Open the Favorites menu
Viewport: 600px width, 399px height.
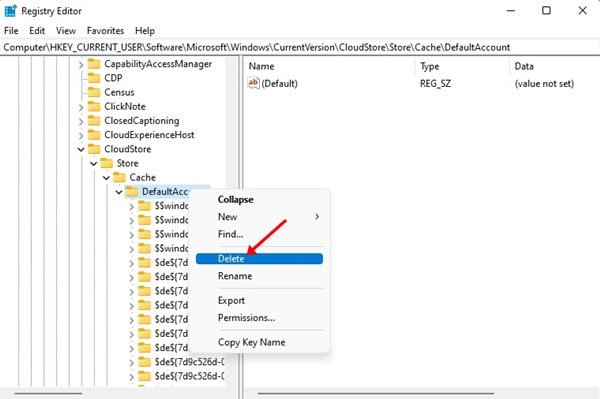click(105, 31)
